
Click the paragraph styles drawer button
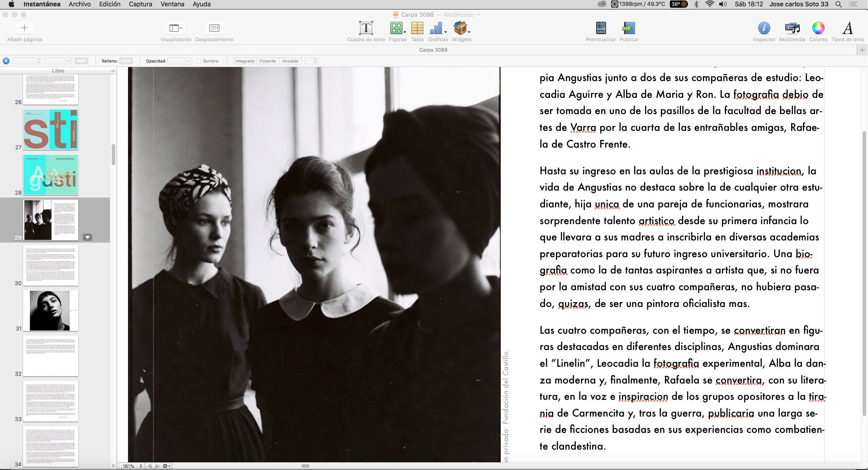(x=6, y=61)
